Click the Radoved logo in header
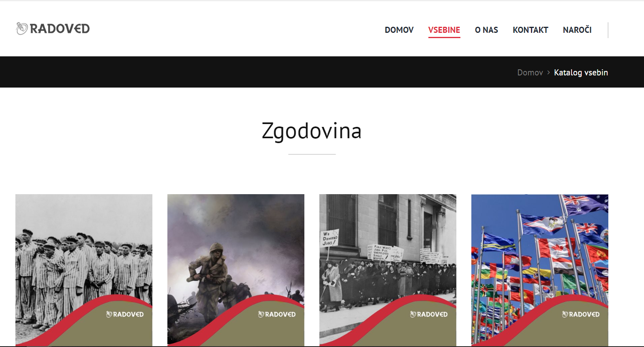 [53, 28]
